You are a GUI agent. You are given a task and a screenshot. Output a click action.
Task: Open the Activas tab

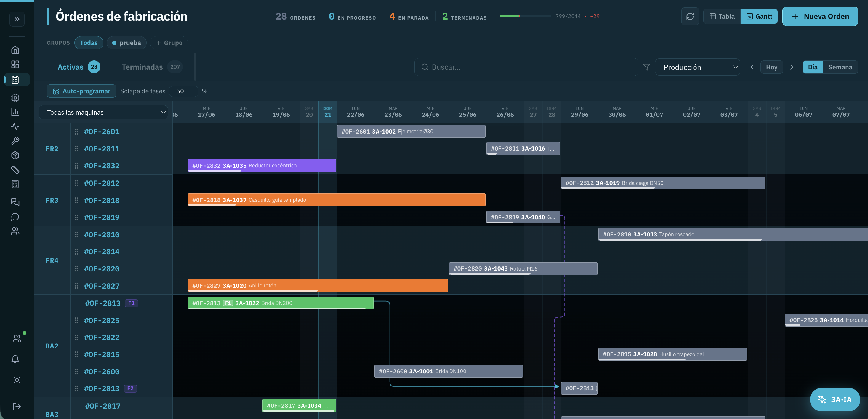tap(79, 67)
